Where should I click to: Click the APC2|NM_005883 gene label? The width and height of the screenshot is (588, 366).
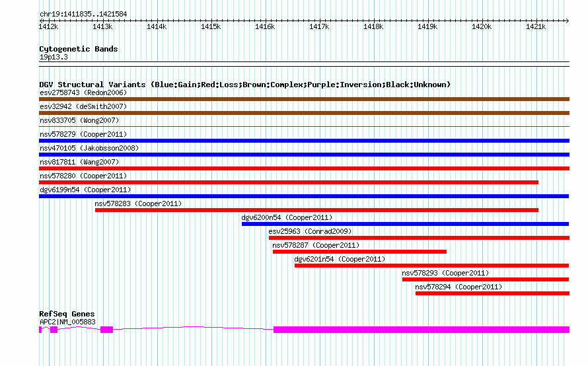coord(67,322)
